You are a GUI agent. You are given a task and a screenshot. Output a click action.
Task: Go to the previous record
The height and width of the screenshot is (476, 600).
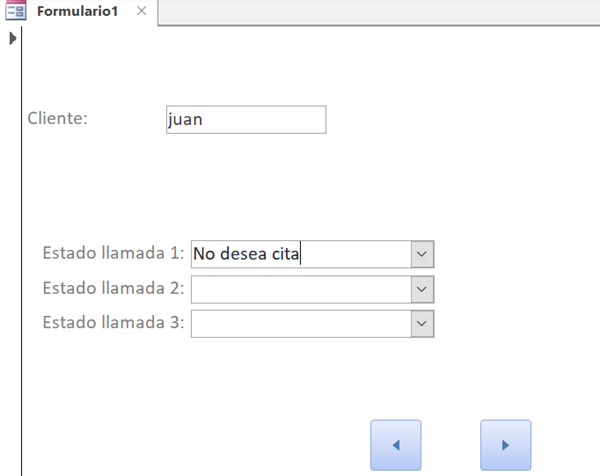395,445
